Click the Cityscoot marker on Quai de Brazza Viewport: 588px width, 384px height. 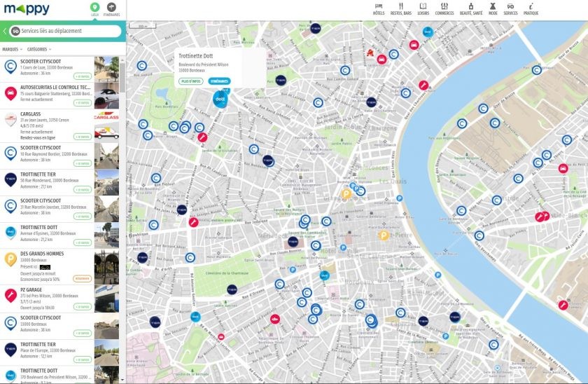pyautogui.click(x=484, y=109)
